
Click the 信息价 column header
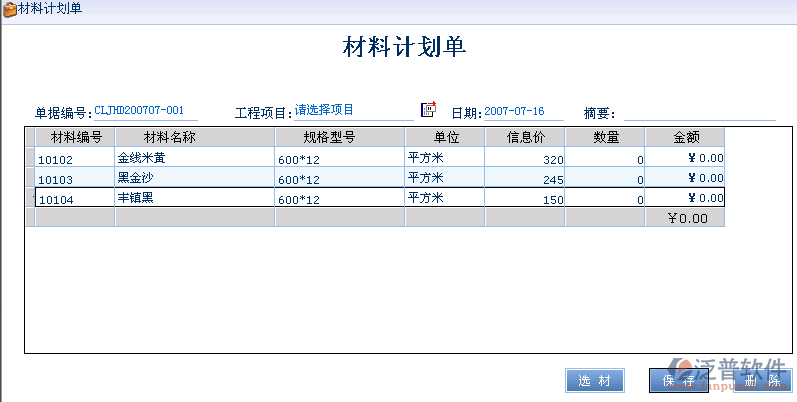coord(525,137)
